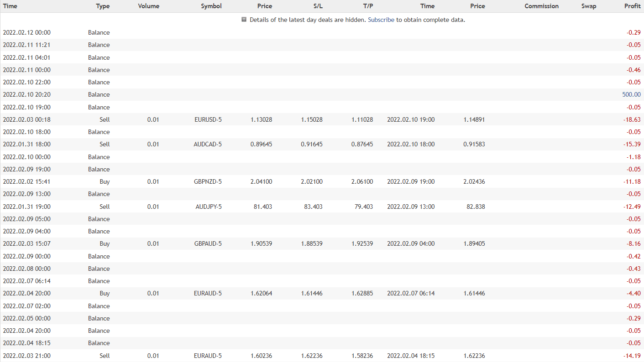Click the 500.00 deposit profit value
Viewport: 644px width, 362px height.
pos(631,94)
